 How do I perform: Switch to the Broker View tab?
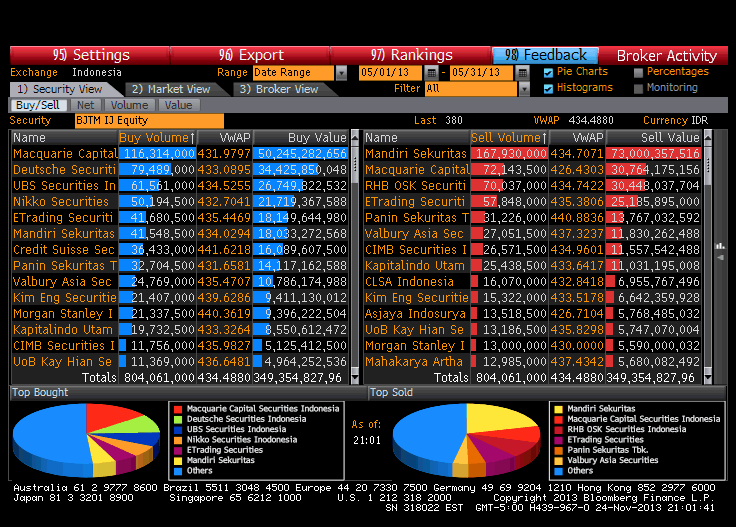[275, 89]
